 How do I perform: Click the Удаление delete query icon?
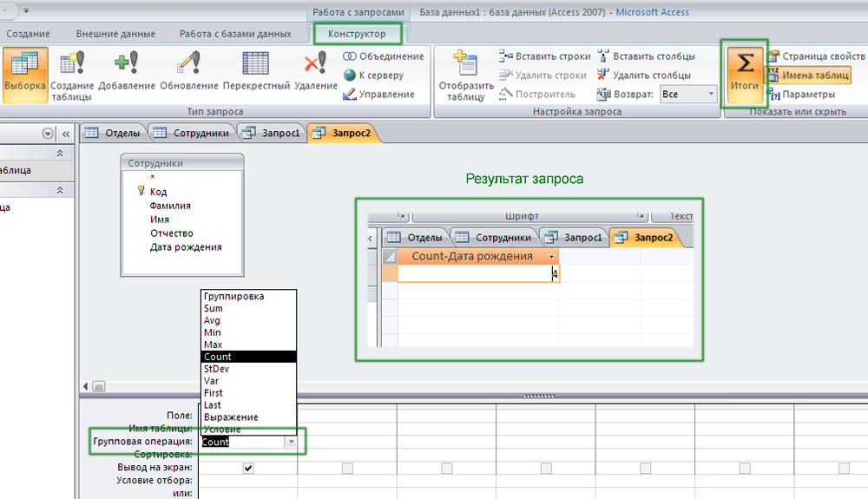coord(315,73)
